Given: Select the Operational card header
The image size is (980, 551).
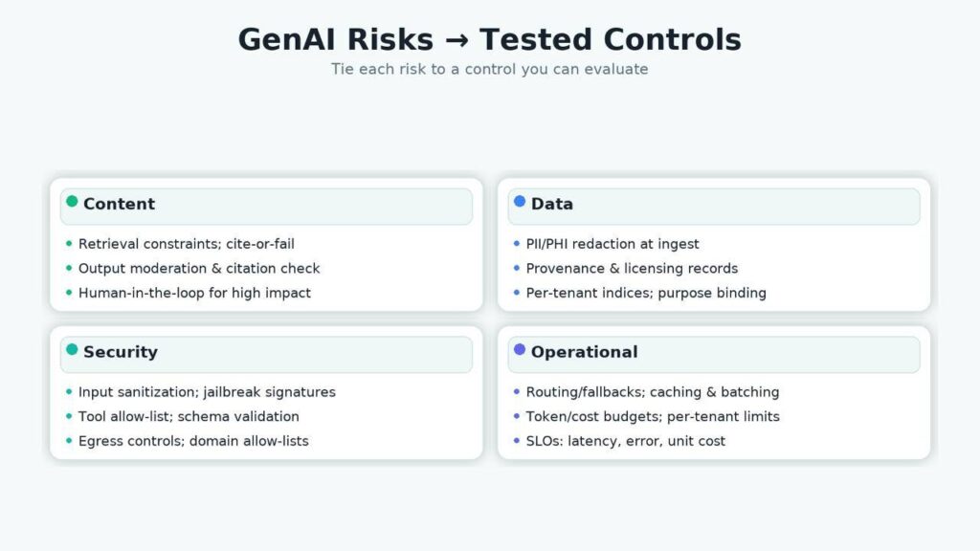Looking at the screenshot, I should (714, 354).
